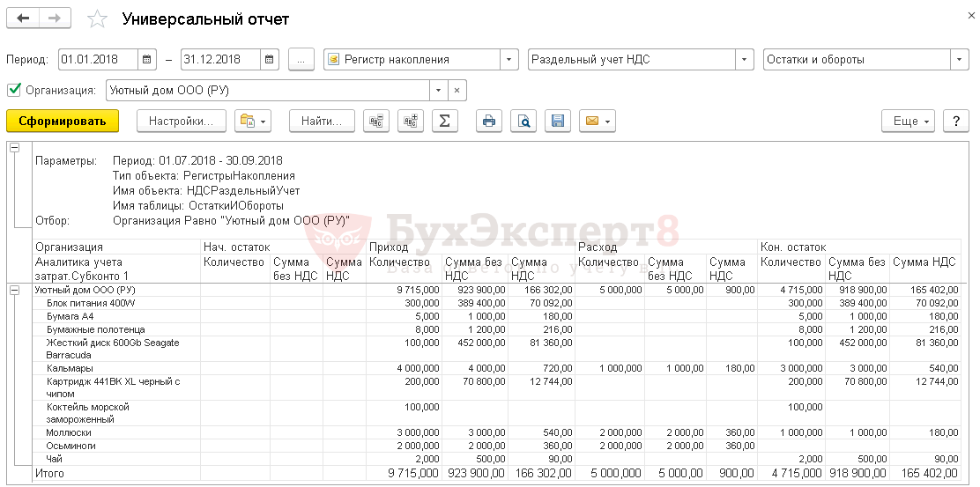Open the report variants dropdown menu
Viewport: 980px width, 487px height.
[253, 122]
